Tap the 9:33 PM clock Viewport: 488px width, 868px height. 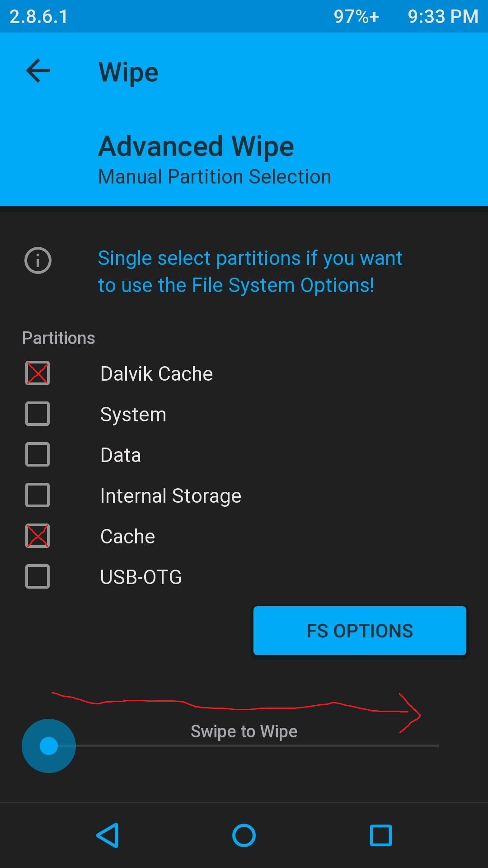tap(443, 17)
